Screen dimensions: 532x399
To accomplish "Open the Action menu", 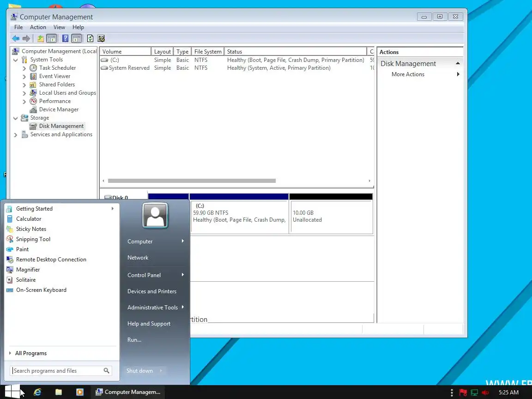I will (x=38, y=27).
